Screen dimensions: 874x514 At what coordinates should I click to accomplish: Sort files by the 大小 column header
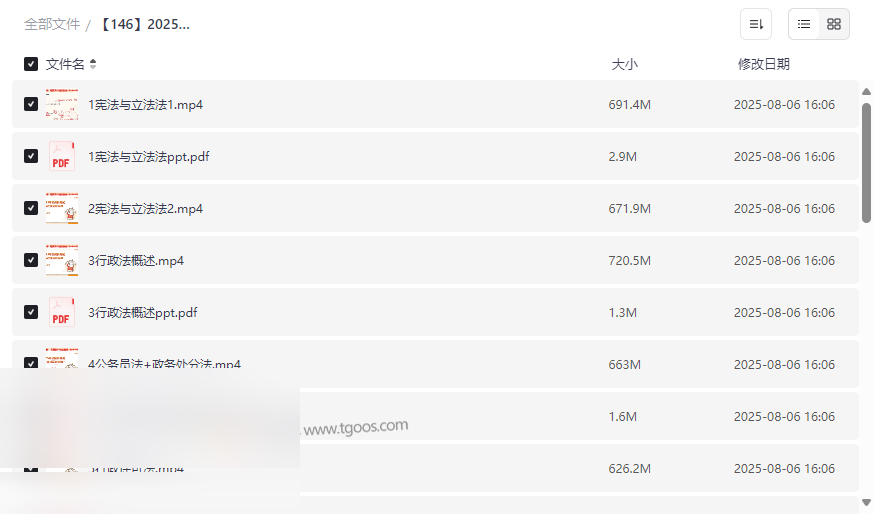coord(624,64)
